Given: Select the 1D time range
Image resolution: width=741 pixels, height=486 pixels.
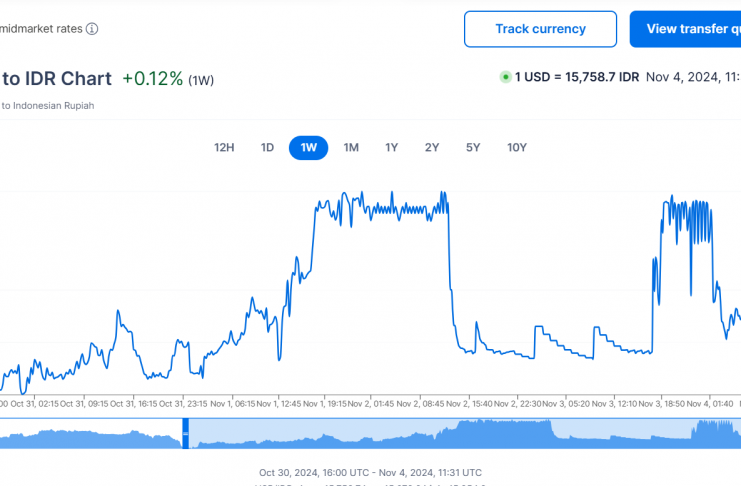Looking at the screenshot, I should pos(267,148).
